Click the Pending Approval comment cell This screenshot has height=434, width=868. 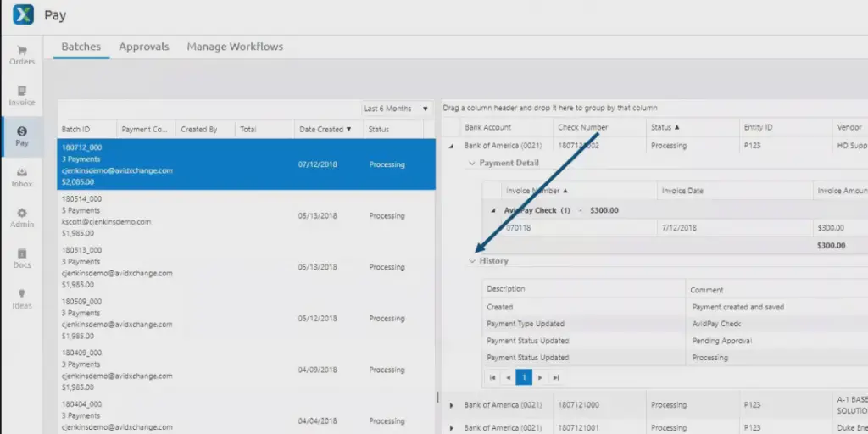(x=776, y=341)
